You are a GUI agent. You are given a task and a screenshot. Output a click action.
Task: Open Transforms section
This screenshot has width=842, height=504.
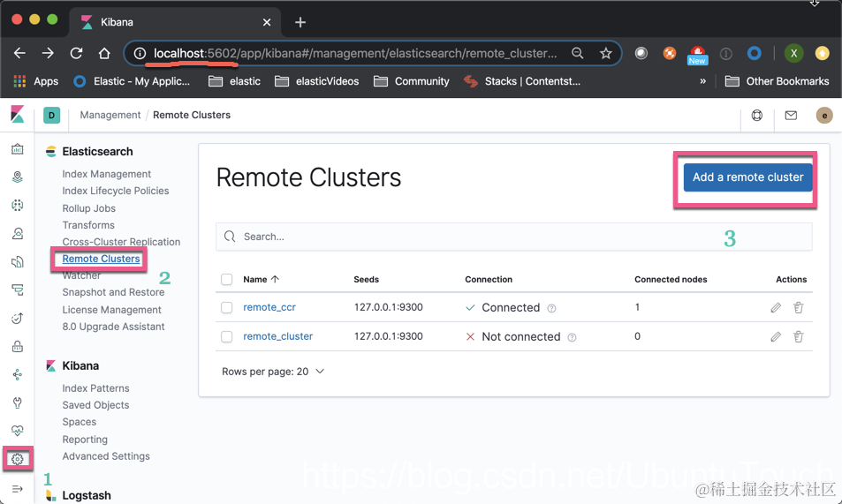88,225
